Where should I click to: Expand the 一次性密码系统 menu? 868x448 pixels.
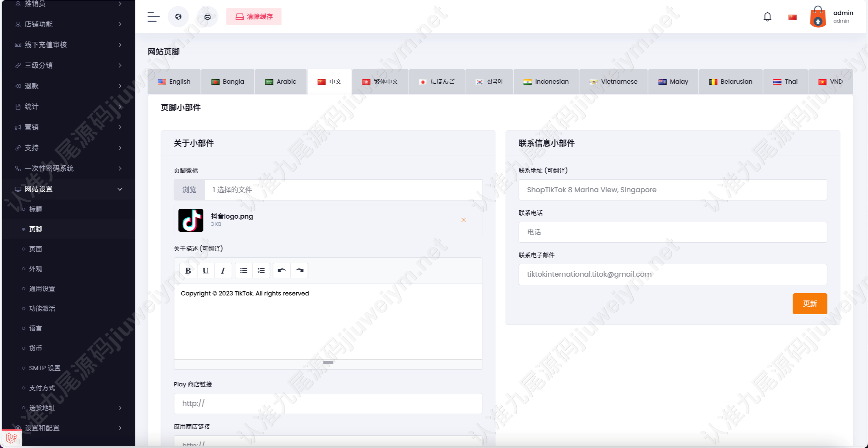(68, 169)
